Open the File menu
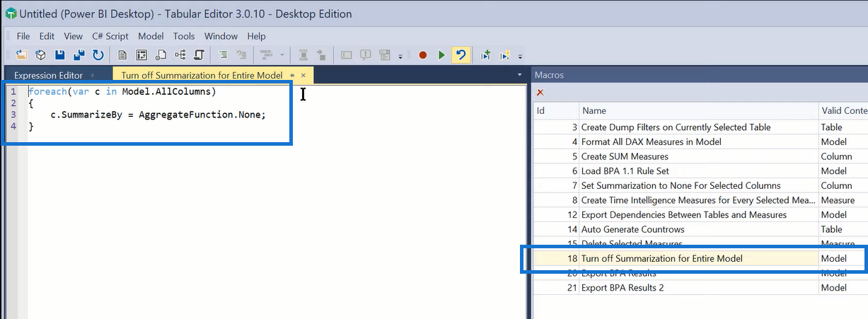The height and width of the screenshot is (319, 868). (x=23, y=36)
